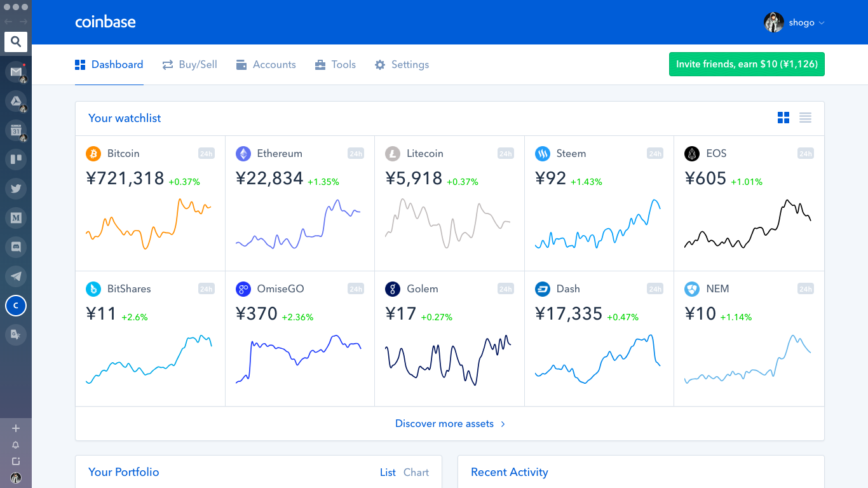This screenshot has height=488, width=868.
Task: Click the Dash coin icon
Action: [543, 289]
